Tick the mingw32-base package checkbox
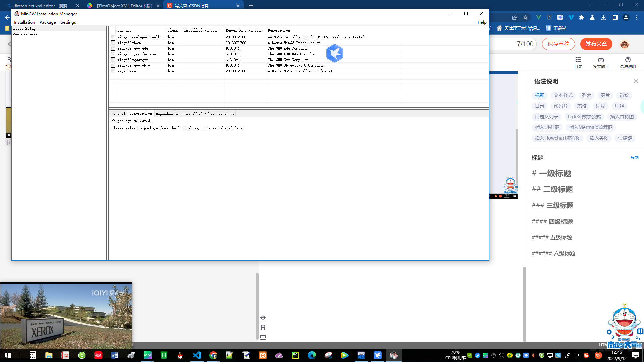The image size is (644, 362). (x=113, y=43)
